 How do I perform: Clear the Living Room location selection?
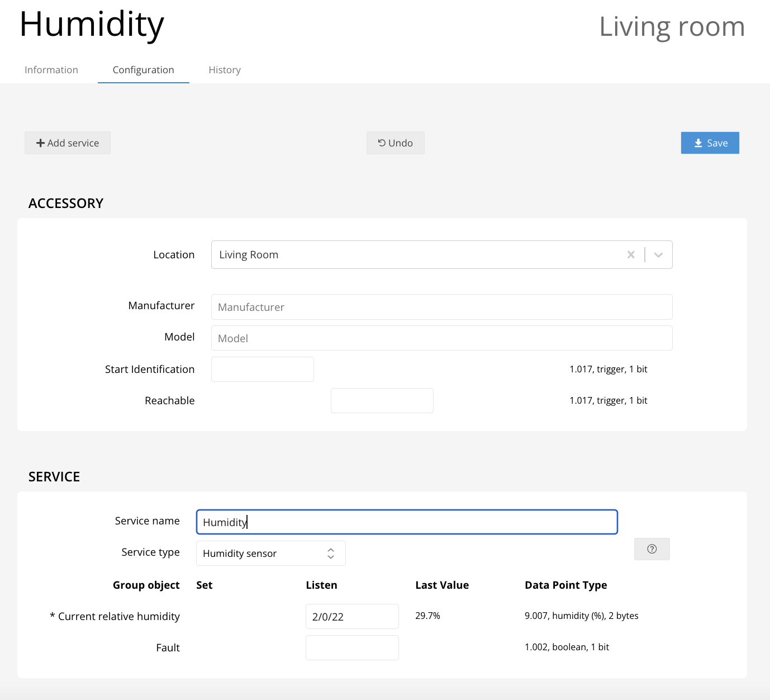pos(631,255)
